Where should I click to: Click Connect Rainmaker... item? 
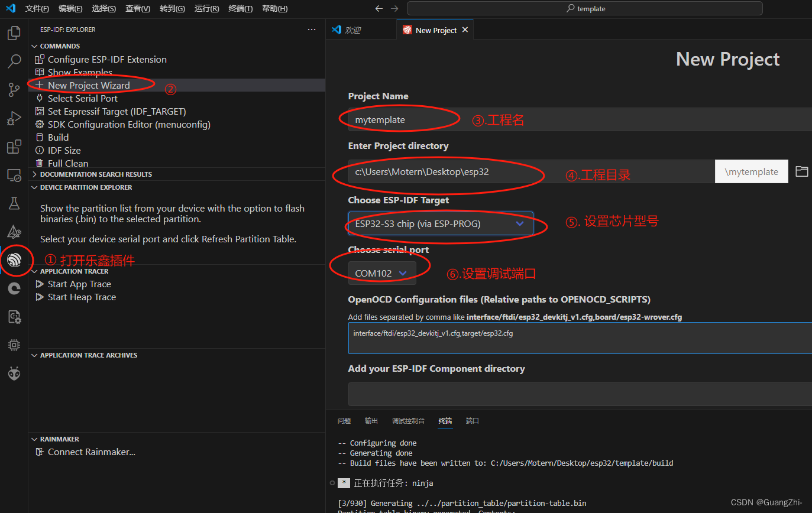[177, 452]
